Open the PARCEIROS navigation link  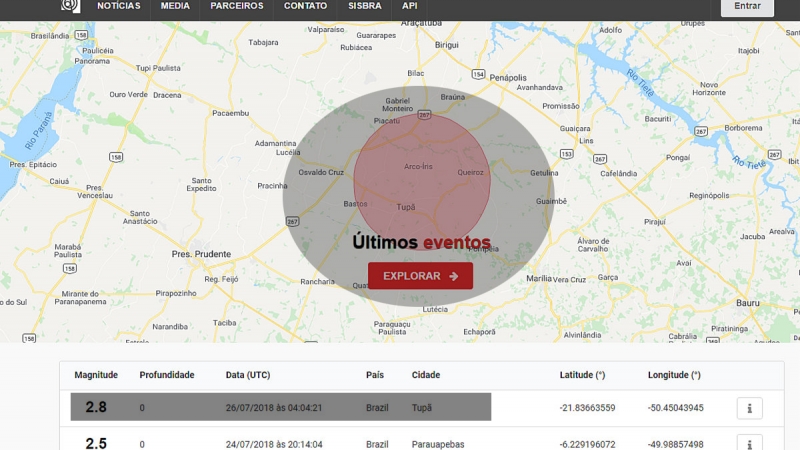pos(237,6)
